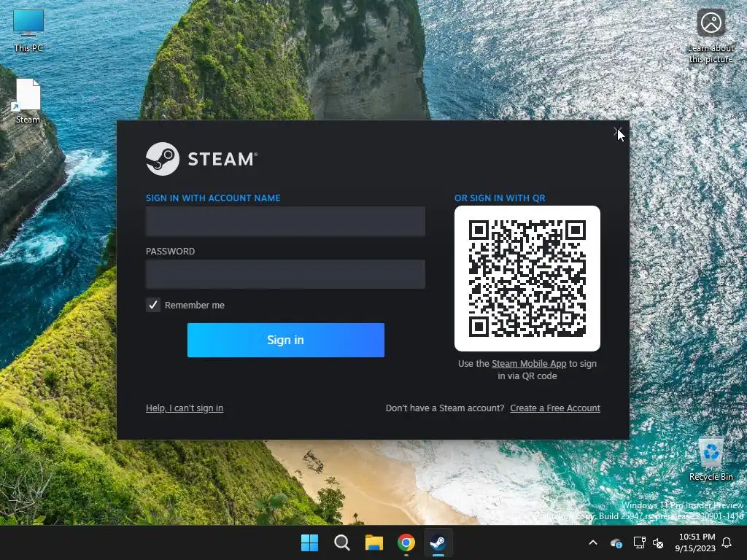Click the Steam taskbar icon
This screenshot has height=560, width=747.
[x=438, y=542]
